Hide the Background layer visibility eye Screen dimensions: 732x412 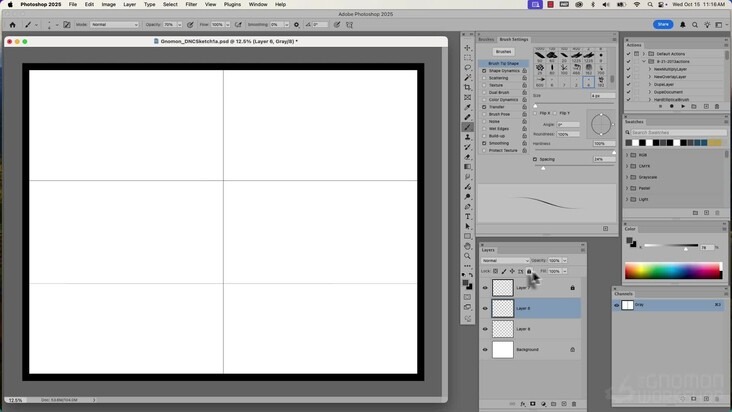tap(486, 350)
